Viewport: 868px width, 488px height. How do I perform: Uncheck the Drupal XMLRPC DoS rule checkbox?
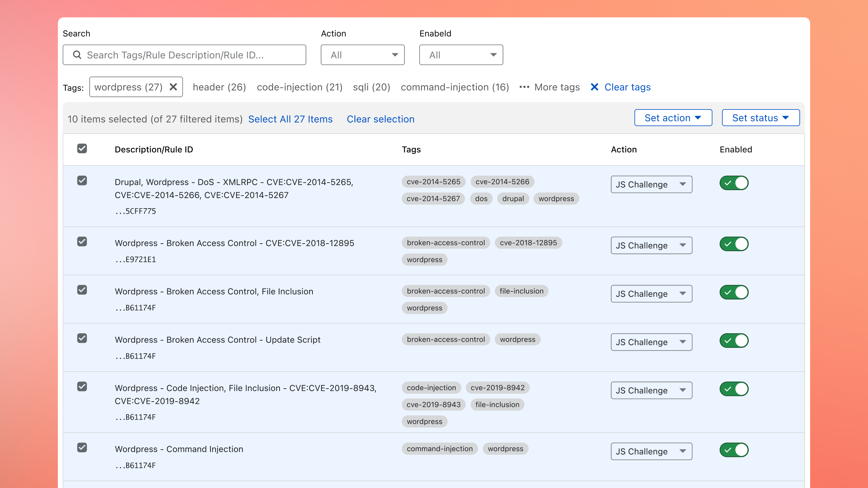coord(82,181)
